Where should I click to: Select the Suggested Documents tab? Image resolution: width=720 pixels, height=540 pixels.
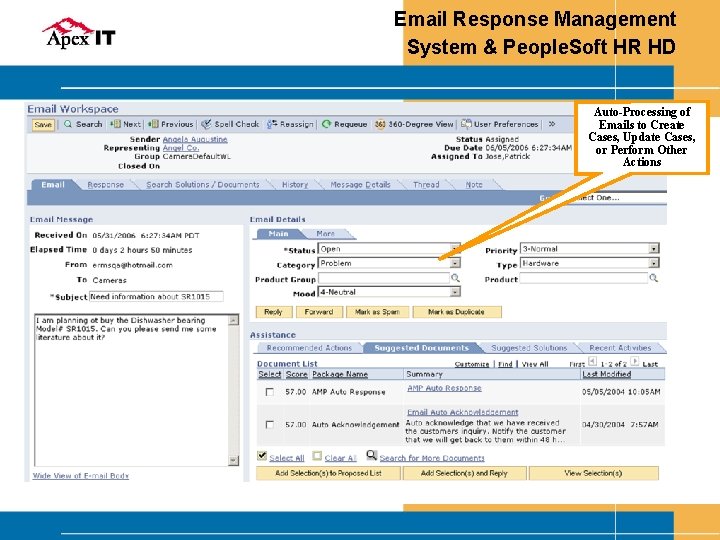click(x=422, y=348)
